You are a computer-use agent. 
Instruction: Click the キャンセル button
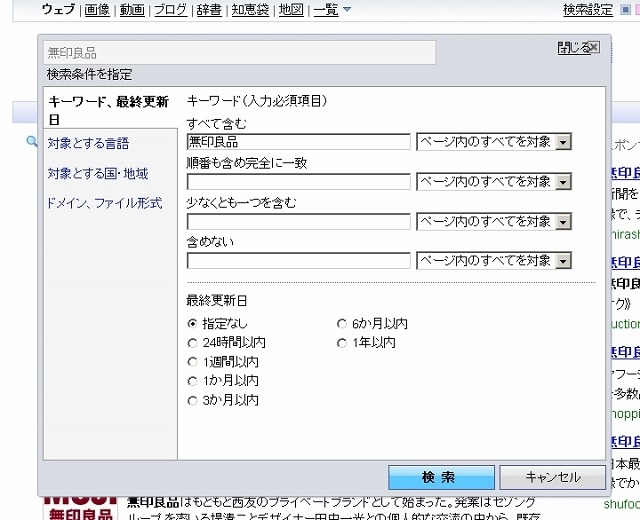(x=553, y=477)
